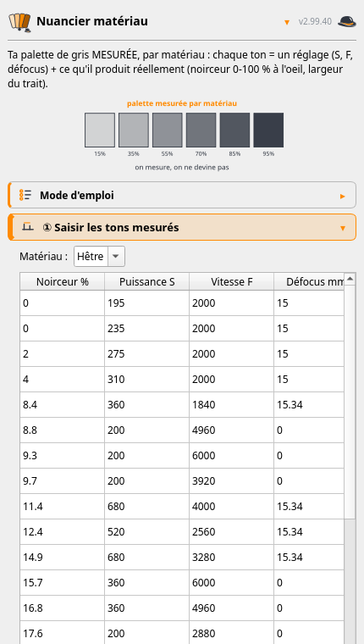
Task: Select the cell with noirceur value 8.4
Action: pos(63,405)
